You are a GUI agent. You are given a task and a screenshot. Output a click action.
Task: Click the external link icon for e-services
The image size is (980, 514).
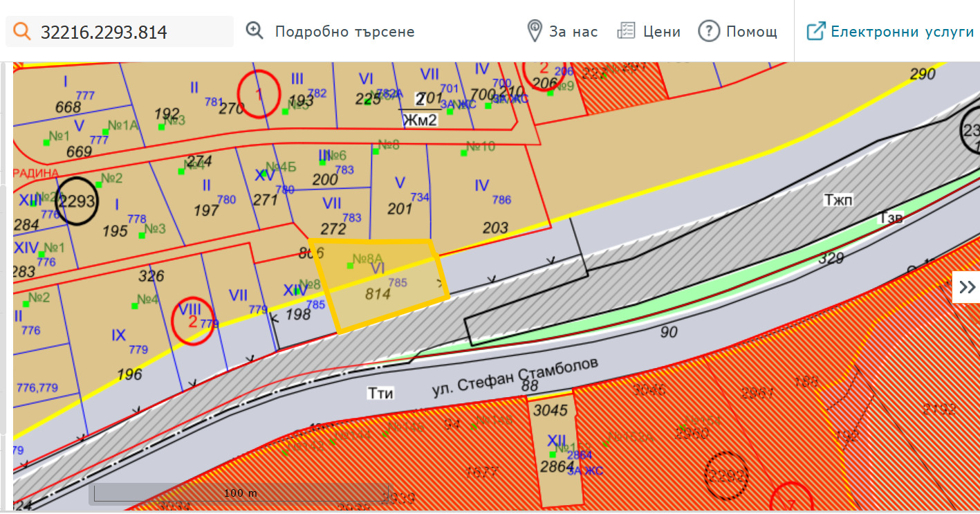(x=816, y=31)
